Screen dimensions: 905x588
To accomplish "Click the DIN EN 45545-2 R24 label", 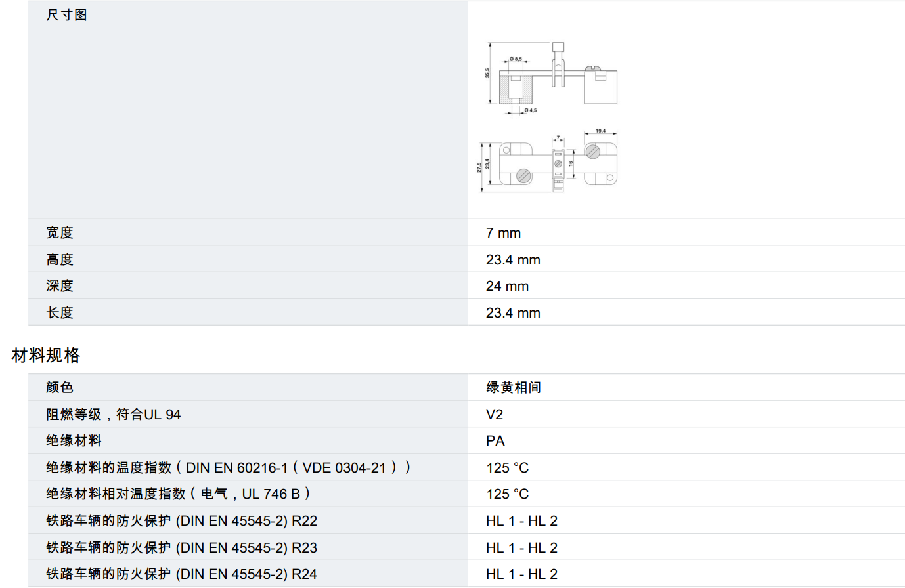I will pos(182,574).
